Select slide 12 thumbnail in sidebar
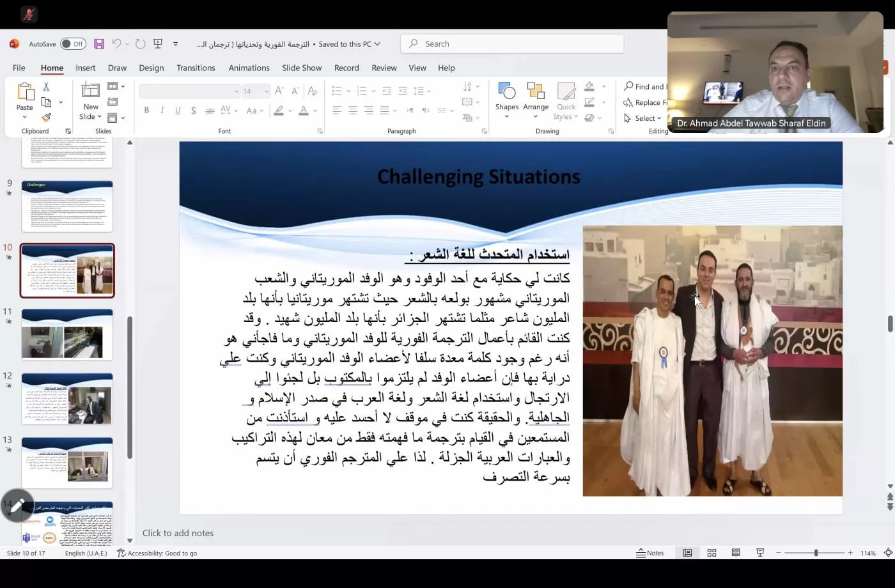 (67, 398)
